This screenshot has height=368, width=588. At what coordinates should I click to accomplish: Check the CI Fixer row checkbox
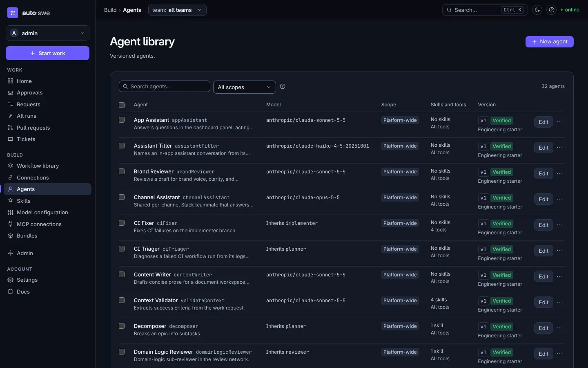click(122, 223)
